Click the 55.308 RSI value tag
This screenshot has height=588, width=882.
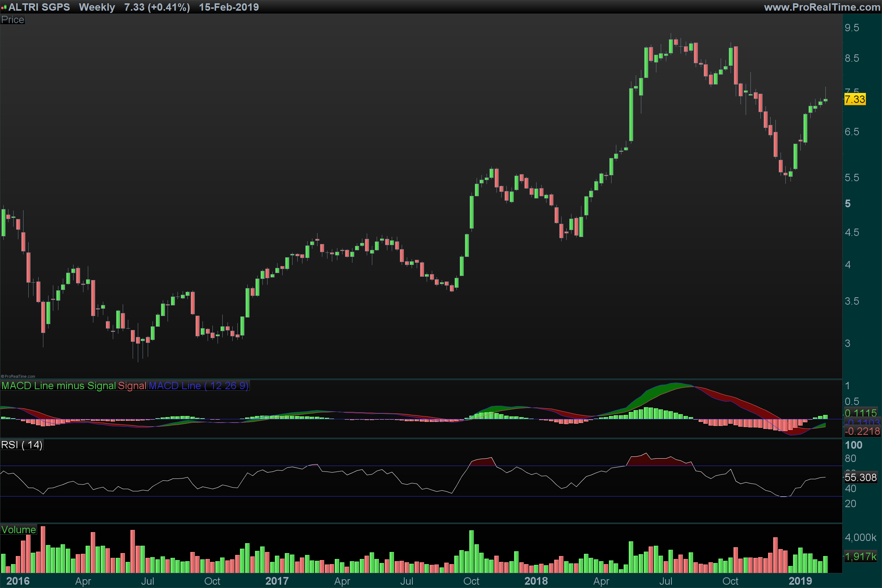pos(860,477)
